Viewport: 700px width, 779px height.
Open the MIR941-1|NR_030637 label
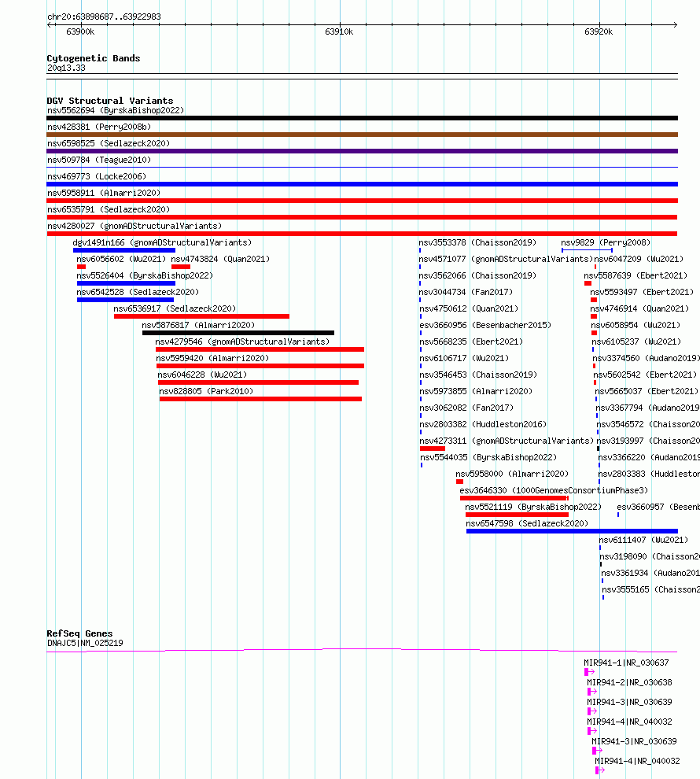tap(626, 663)
